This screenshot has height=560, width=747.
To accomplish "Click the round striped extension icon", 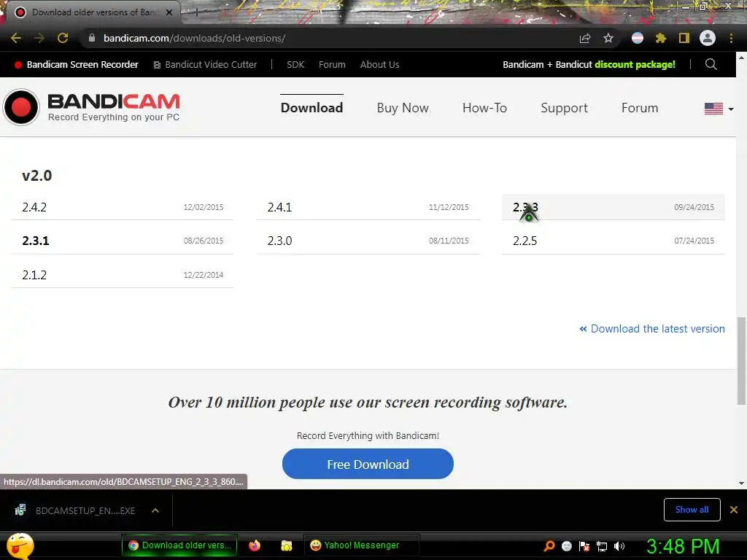I will point(638,38).
